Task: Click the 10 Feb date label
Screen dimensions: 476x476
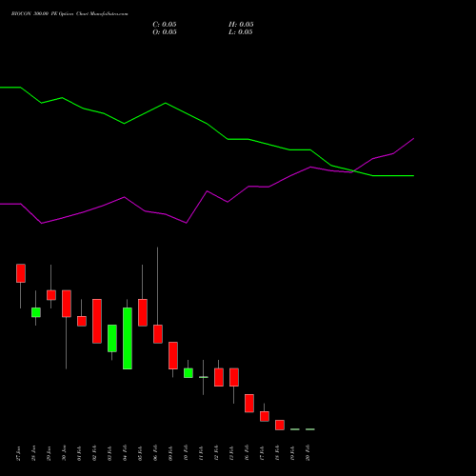Action: click(186, 453)
